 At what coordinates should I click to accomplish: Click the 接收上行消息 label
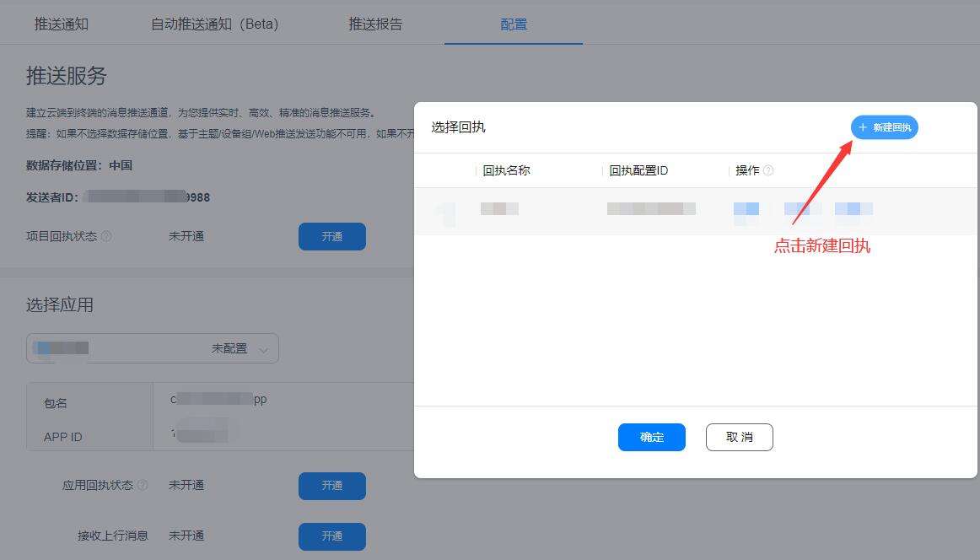(x=112, y=536)
